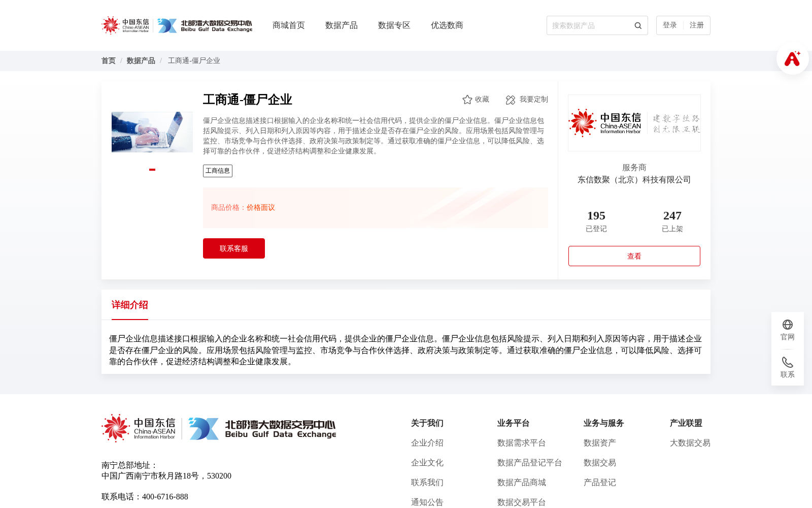Open the footer 数据产品登记平台 link

pos(530,463)
